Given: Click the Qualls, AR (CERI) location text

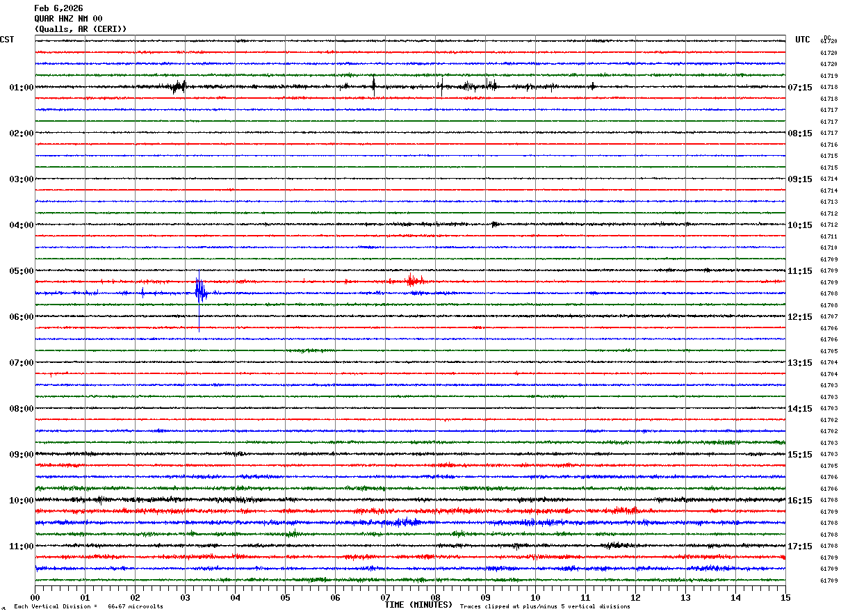Looking at the screenshot, I should tap(81, 29).
